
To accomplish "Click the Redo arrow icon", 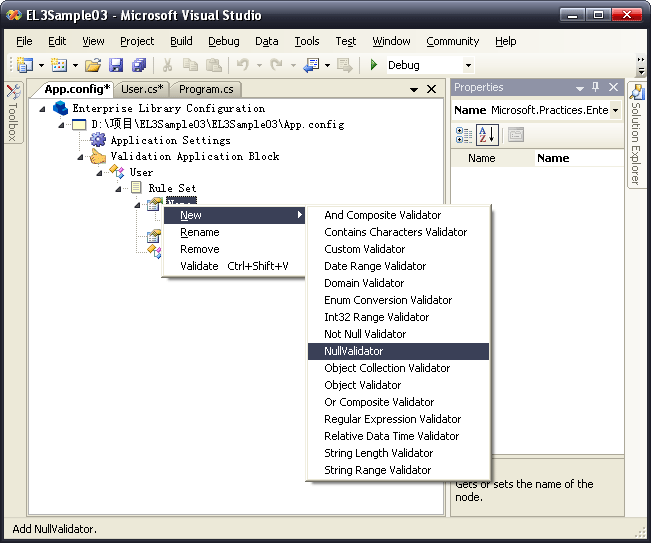I will pos(276,65).
